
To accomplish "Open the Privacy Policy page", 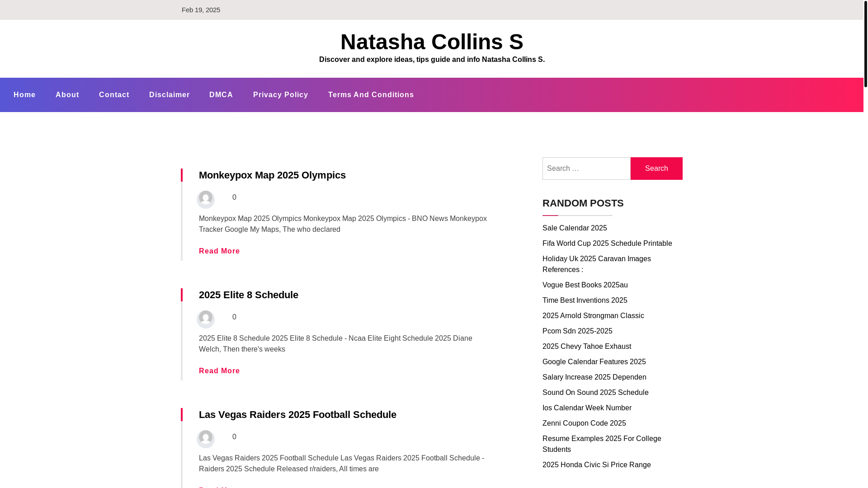I will pos(281,95).
